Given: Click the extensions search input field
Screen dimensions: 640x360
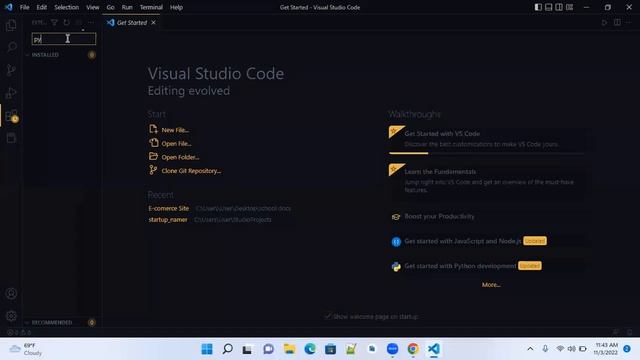Looking at the screenshot, I should [x=64, y=39].
